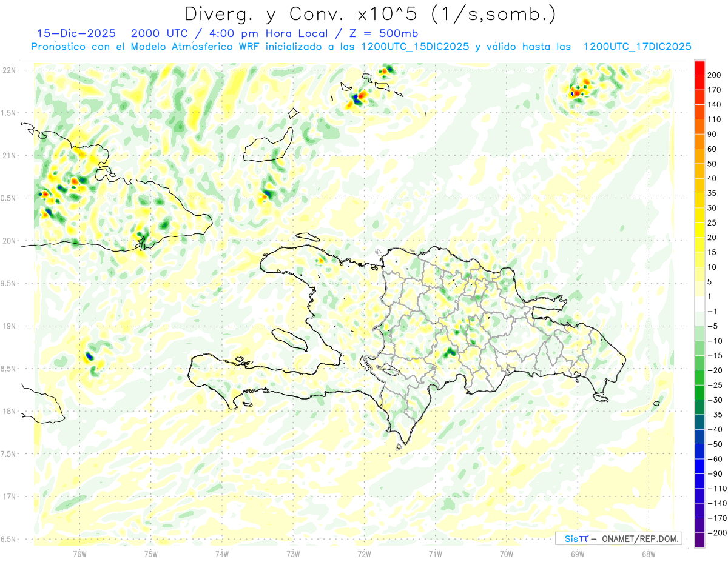Click the '70W' longitude label
The image size is (728, 562).
click(x=507, y=554)
